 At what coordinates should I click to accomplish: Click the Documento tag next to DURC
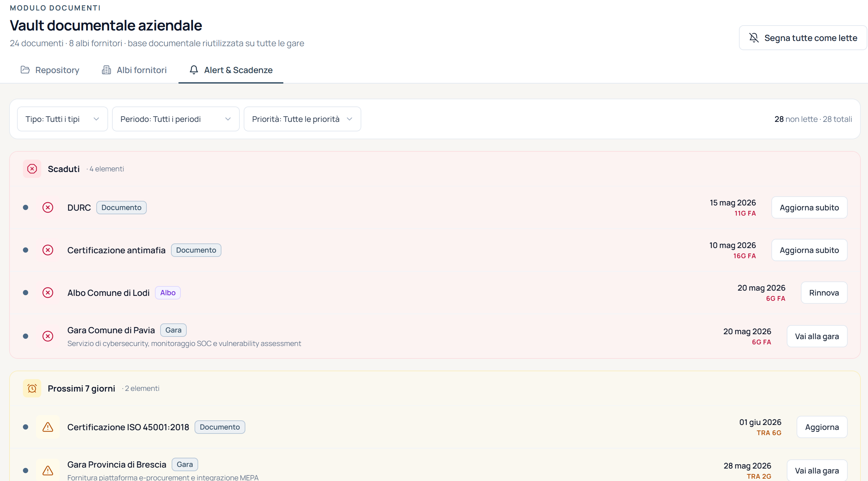pos(121,207)
